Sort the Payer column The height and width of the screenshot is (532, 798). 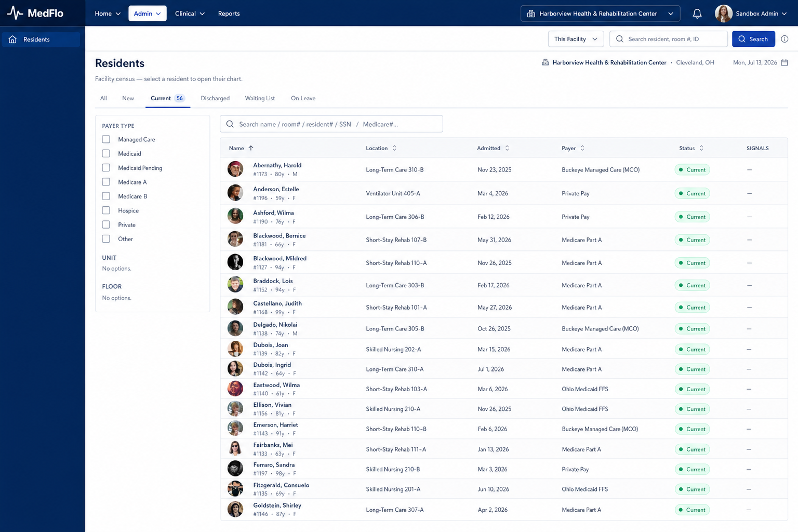coord(582,148)
